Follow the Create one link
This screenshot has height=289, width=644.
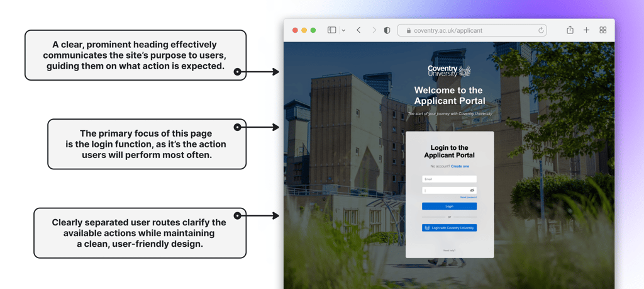point(460,166)
